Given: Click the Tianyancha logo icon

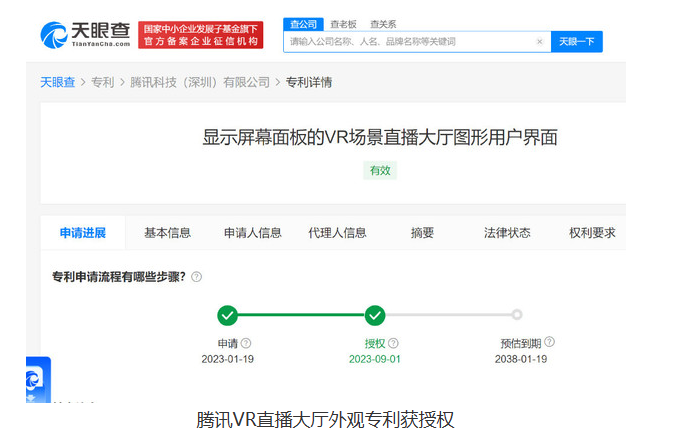Looking at the screenshot, I should [54, 35].
